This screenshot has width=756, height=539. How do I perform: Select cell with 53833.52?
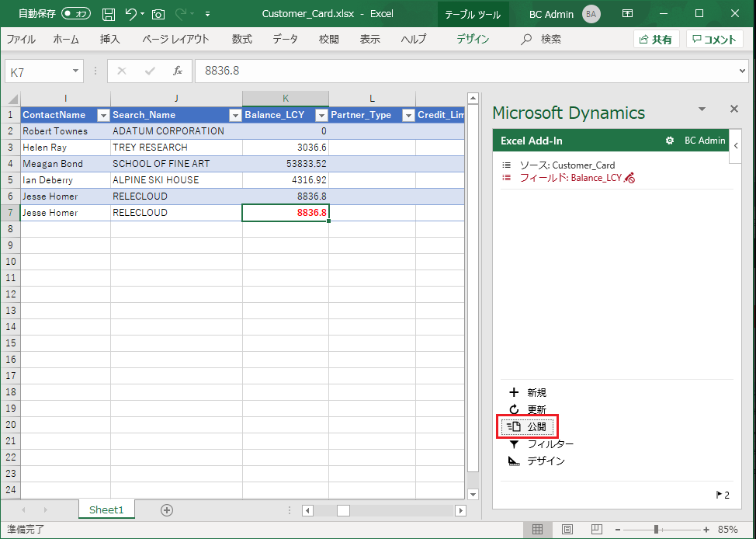(x=286, y=164)
